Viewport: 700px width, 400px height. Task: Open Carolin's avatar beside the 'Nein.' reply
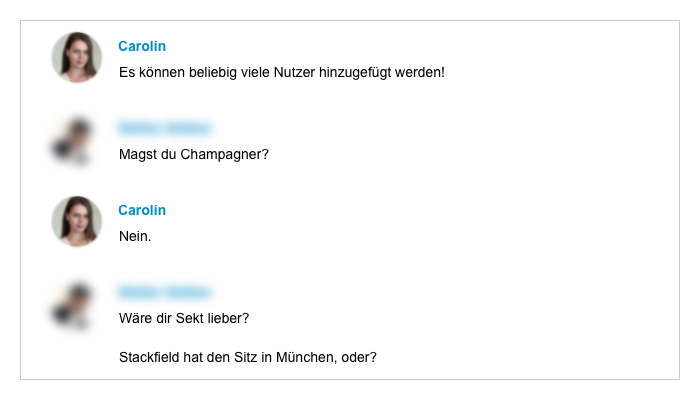pyautogui.click(x=77, y=221)
